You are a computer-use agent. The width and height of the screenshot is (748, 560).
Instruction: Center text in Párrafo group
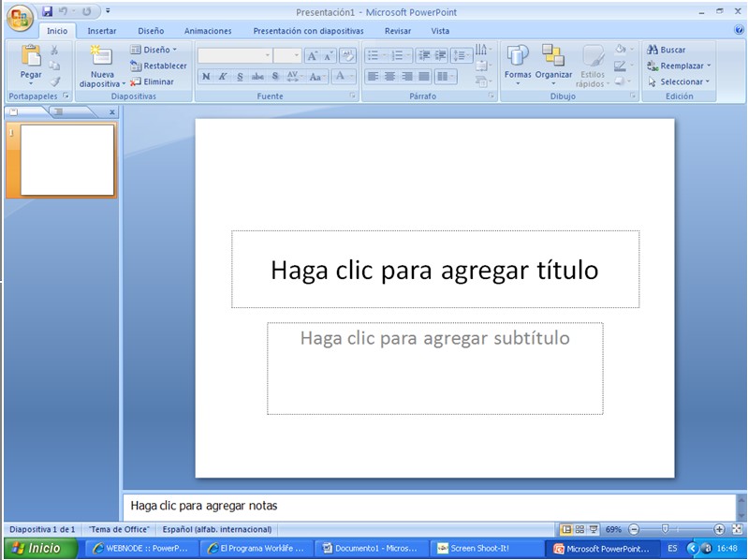click(x=389, y=76)
